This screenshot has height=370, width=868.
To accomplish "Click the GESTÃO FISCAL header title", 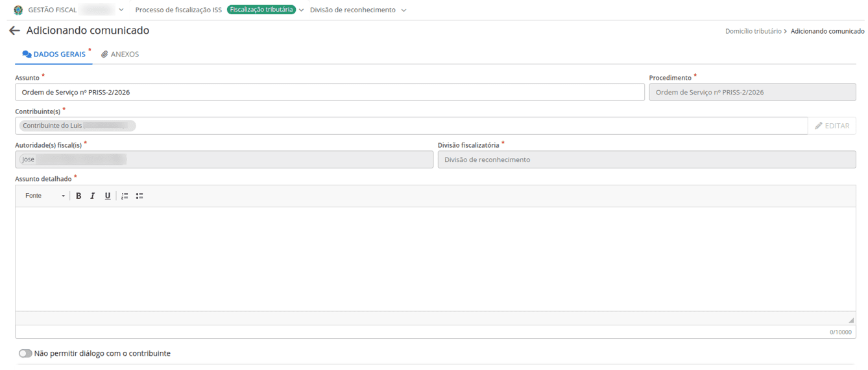I will (53, 10).
